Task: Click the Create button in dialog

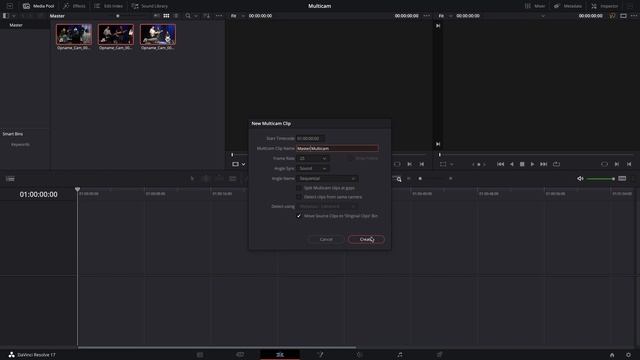Action: (x=366, y=239)
